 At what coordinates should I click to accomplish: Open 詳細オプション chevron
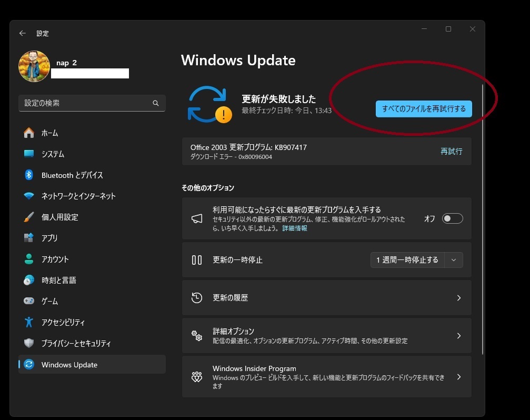coord(458,336)
